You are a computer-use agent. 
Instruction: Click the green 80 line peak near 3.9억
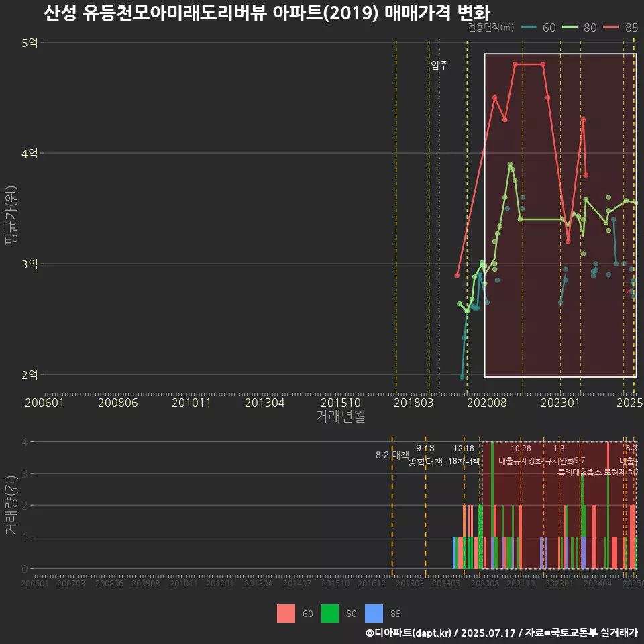click(510, 164)
